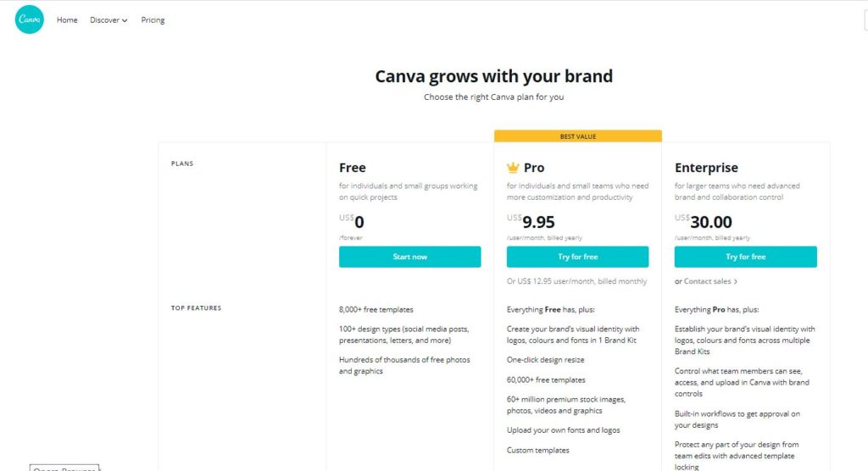868x471 pixels.
Task: Start now with the Free plan
Action: (x=409, y=257)
